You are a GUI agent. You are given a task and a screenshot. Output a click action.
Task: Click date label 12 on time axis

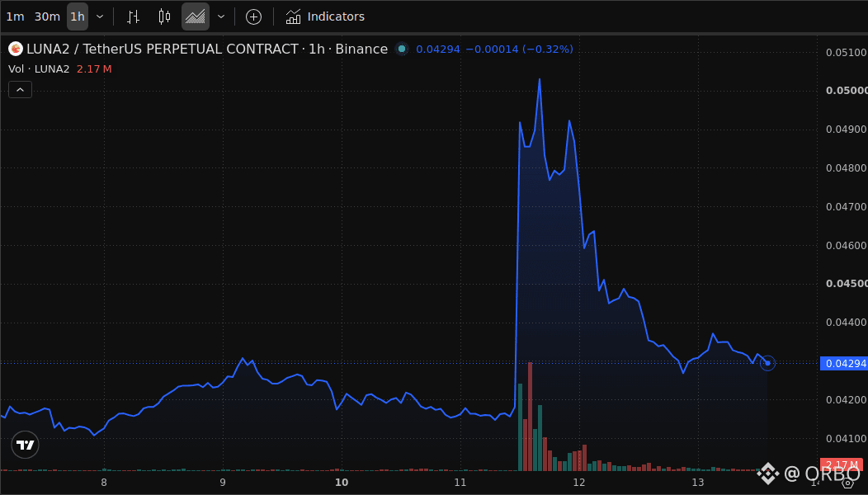(579, 483)
